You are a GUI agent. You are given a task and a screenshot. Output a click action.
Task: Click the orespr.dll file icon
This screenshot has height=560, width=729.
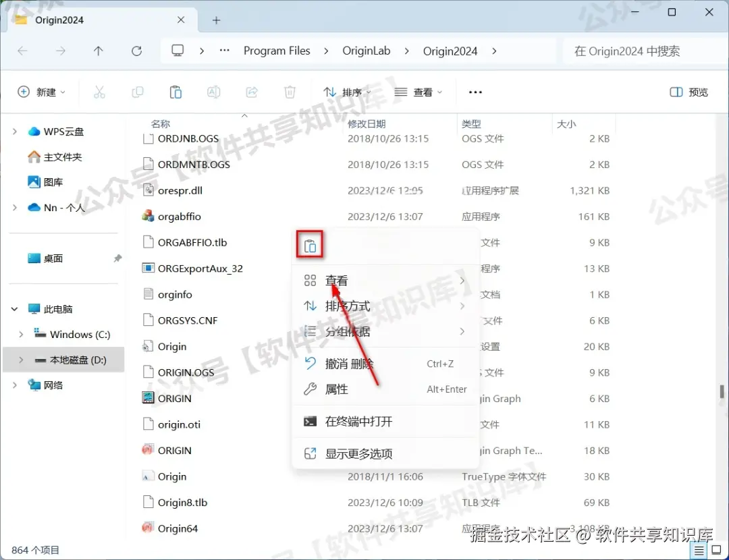148,190
